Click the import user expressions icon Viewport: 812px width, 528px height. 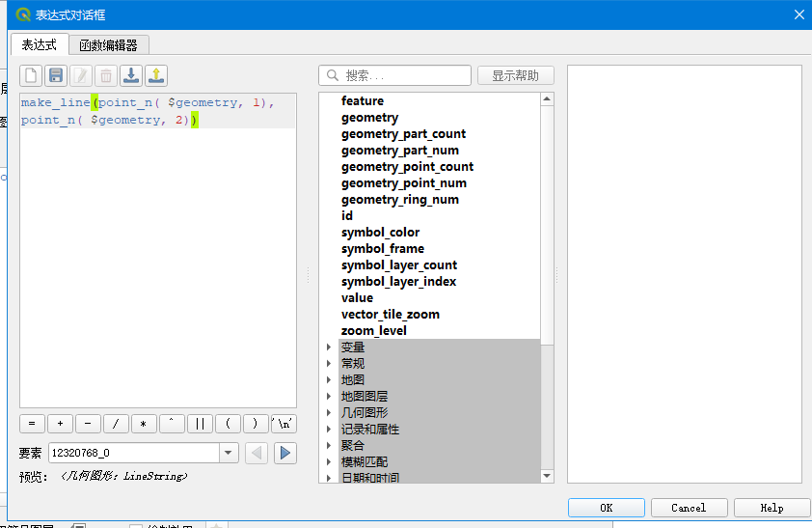pos(131,75)
